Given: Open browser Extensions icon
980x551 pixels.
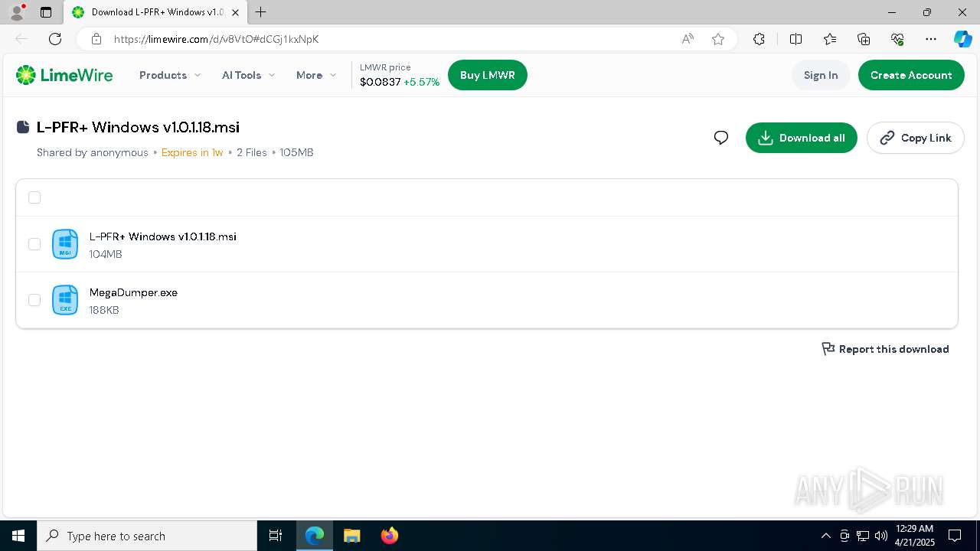Looking at the screenshot, I should point(759,39).
